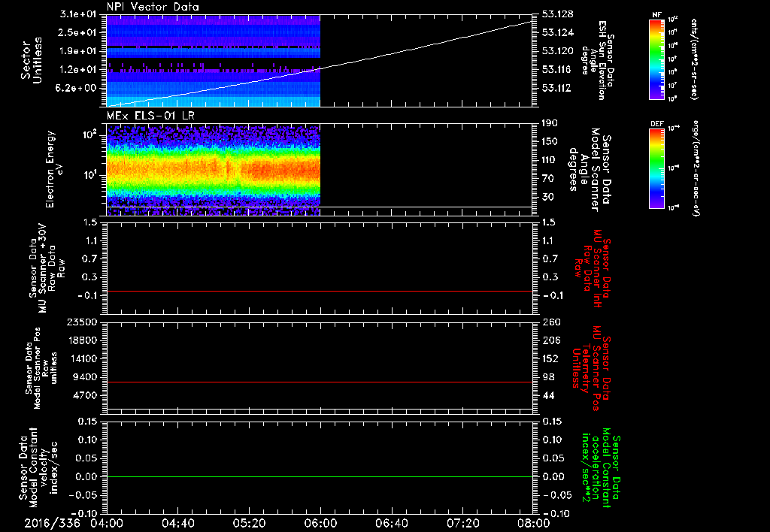Click the 53.120 elevation tick label
The height and width of the screenshot is (532, 770).
click(557, 51)
